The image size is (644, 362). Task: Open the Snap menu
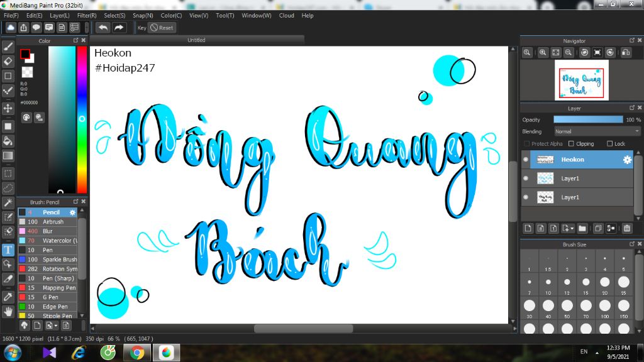pos(143,16)
